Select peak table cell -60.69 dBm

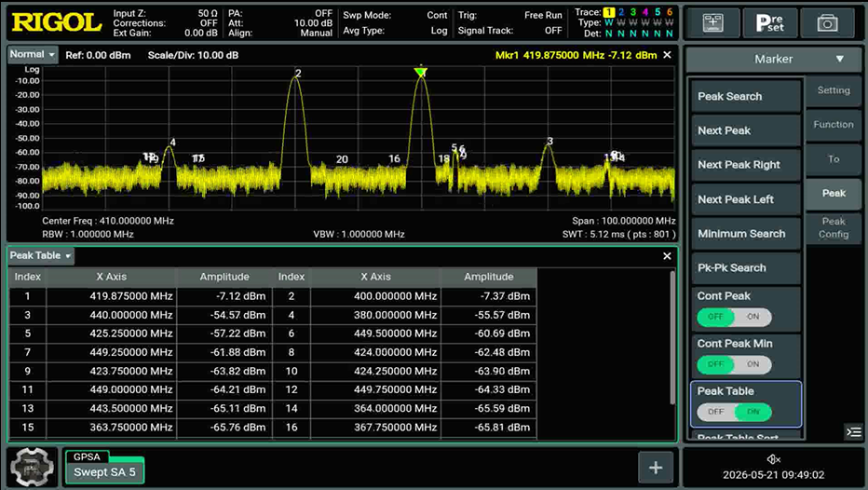(489, 333)
